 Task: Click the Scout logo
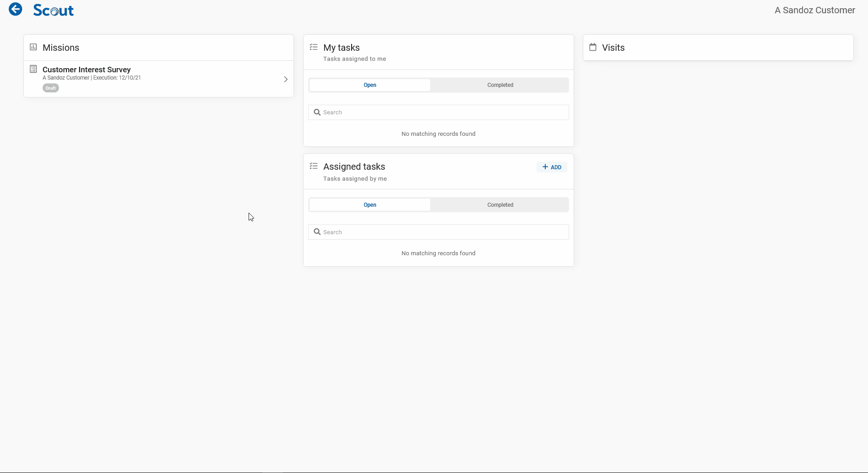point(53,11)
